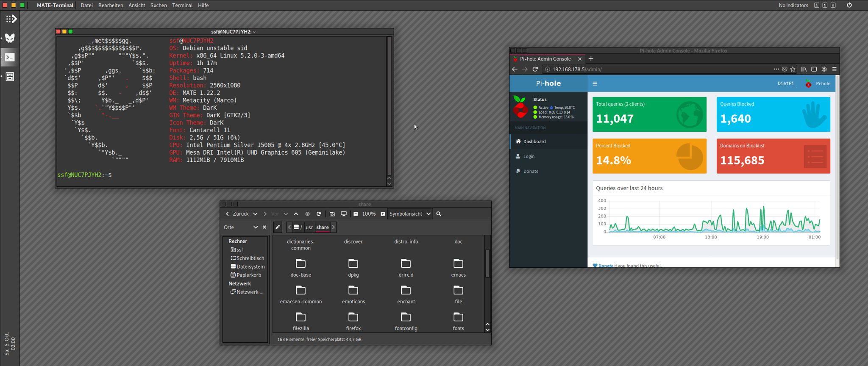Click Percent Blocked orange card
868x366 pixels.
[x=649, y=156]
